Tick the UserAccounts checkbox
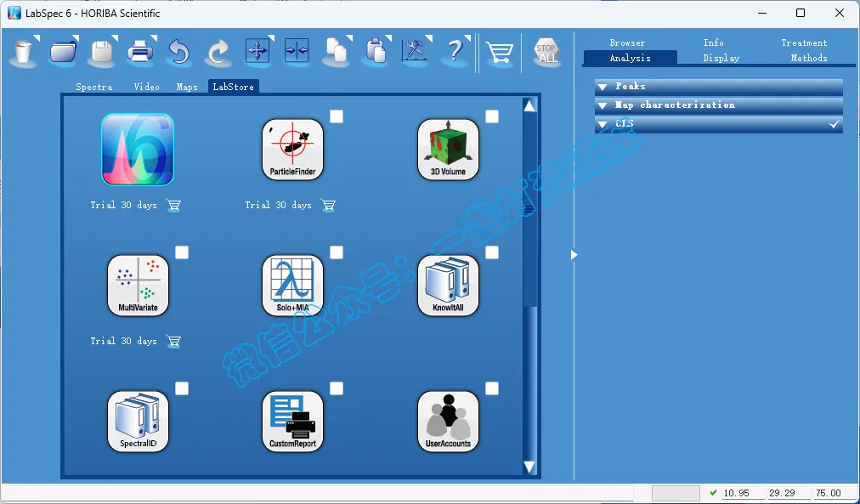 492,388
